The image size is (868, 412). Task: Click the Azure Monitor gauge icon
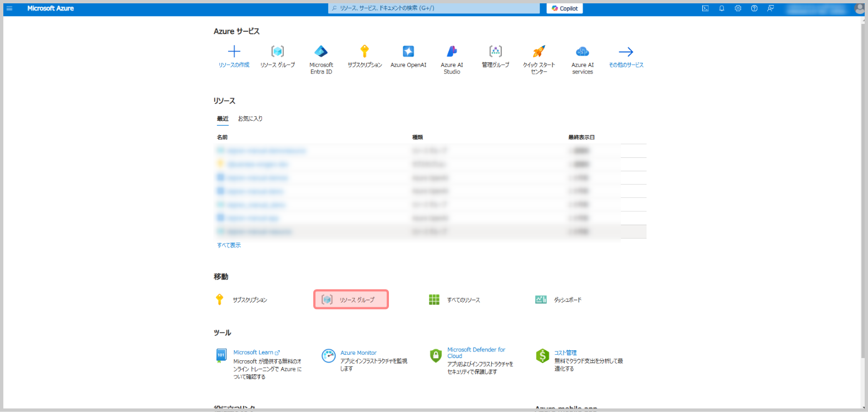(x=329, y=356)
